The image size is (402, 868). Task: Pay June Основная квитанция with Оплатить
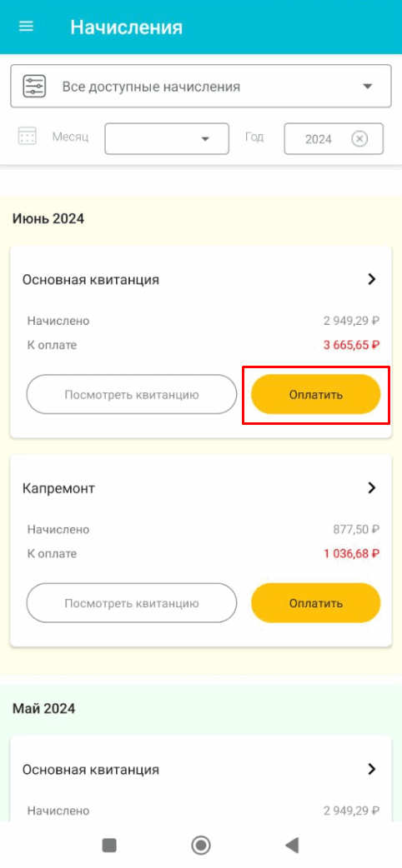(316, 395)
